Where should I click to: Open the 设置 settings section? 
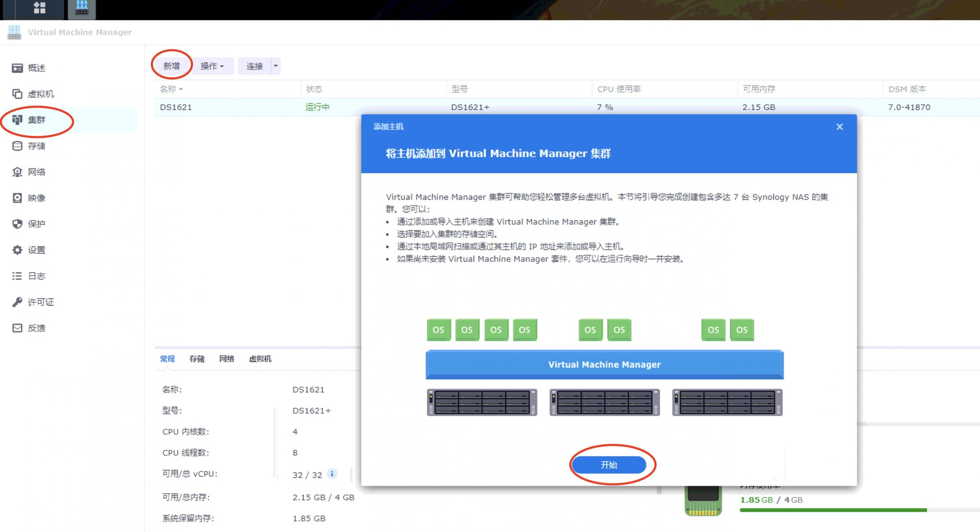click(36, 250)
